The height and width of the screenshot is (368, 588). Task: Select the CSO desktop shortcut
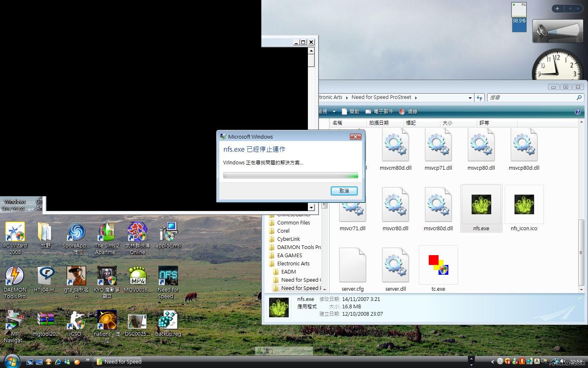click(x=76, y=323)
